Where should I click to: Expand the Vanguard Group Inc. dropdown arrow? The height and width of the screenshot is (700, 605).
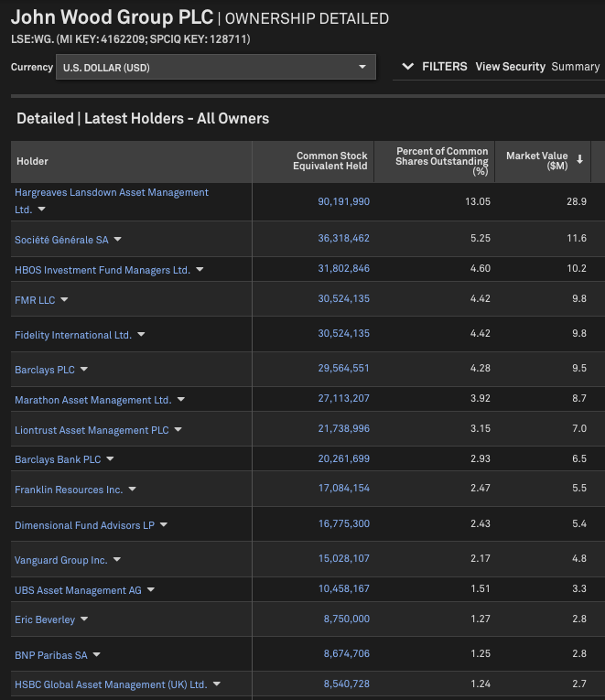coord(117,559)
